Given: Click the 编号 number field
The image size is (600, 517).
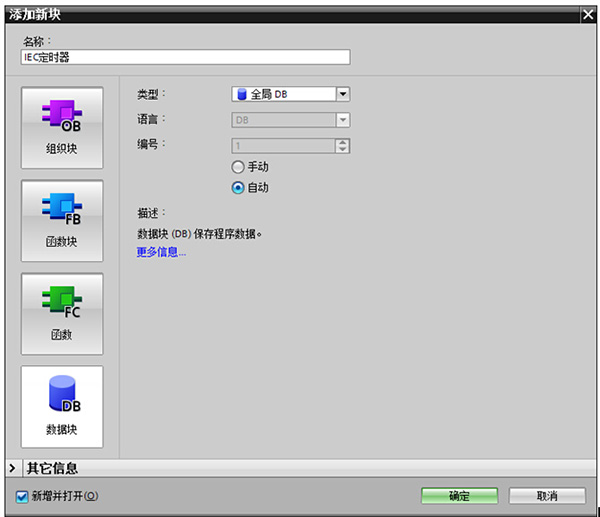Looking at the screenshot, I should tap(283, 146).
